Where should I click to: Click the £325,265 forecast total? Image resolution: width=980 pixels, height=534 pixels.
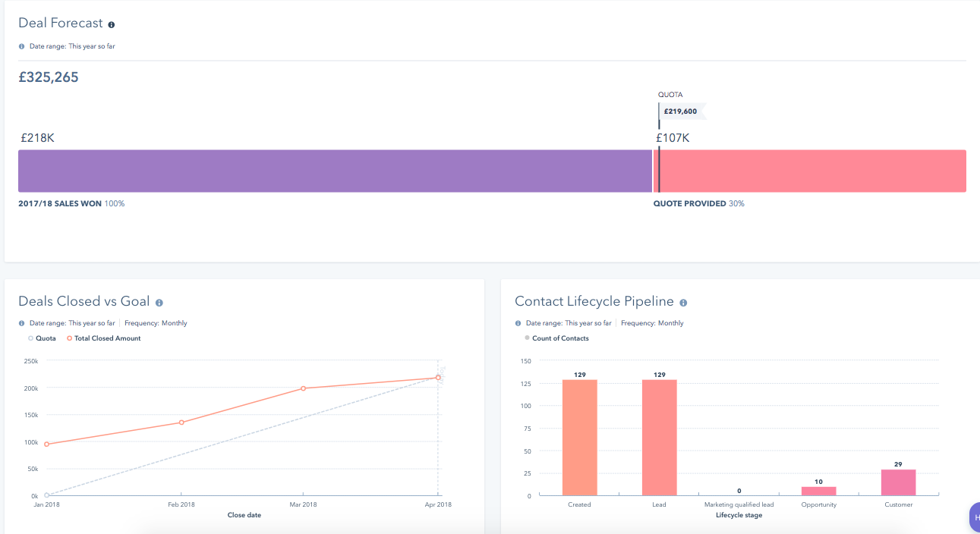point(49,77)
